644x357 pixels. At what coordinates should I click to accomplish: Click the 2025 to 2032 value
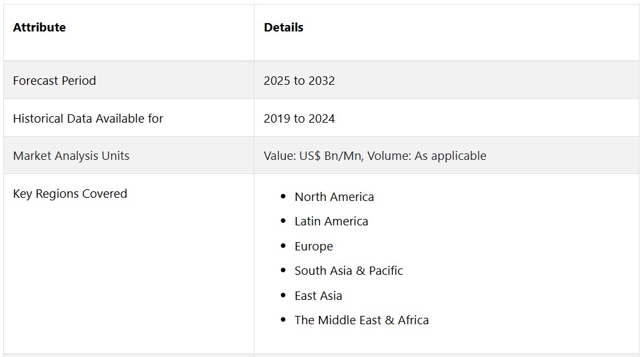[299, 81]
